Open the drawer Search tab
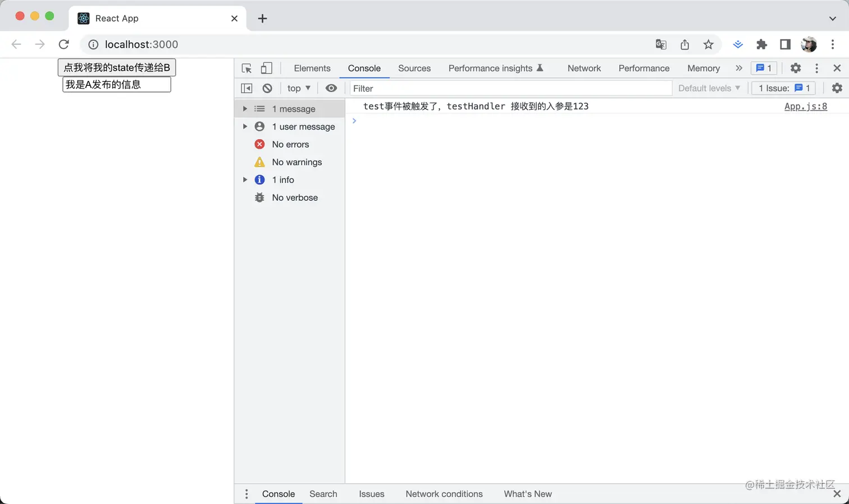Screen dimensions: 849x504 point(323,494)
